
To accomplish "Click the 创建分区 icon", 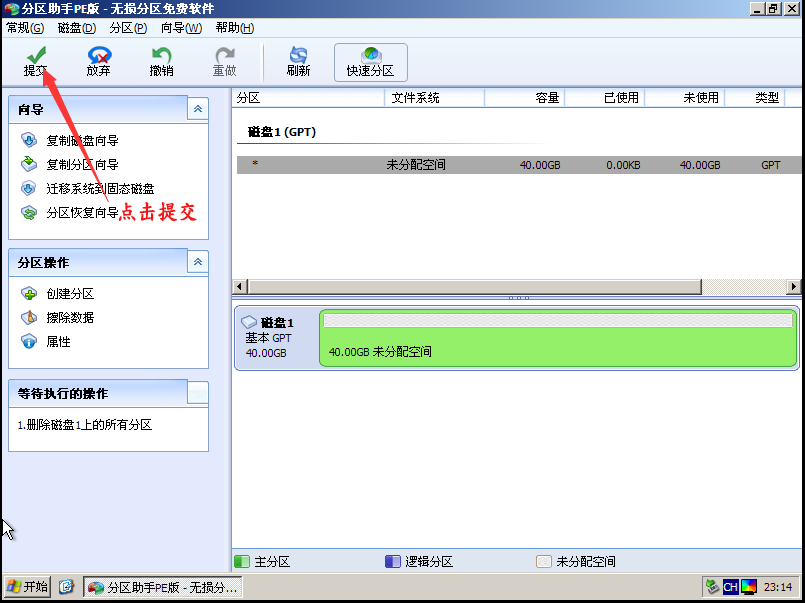I will click(29, 293).
